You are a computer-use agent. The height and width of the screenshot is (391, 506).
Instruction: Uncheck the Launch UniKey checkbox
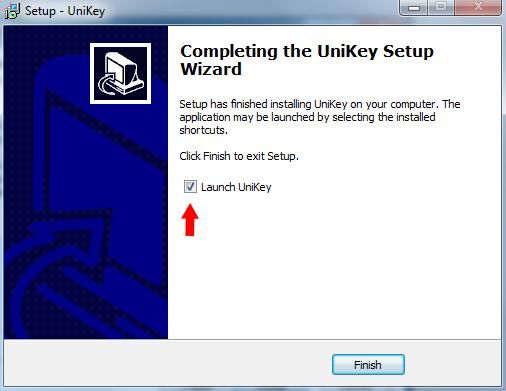coord(190,187)
